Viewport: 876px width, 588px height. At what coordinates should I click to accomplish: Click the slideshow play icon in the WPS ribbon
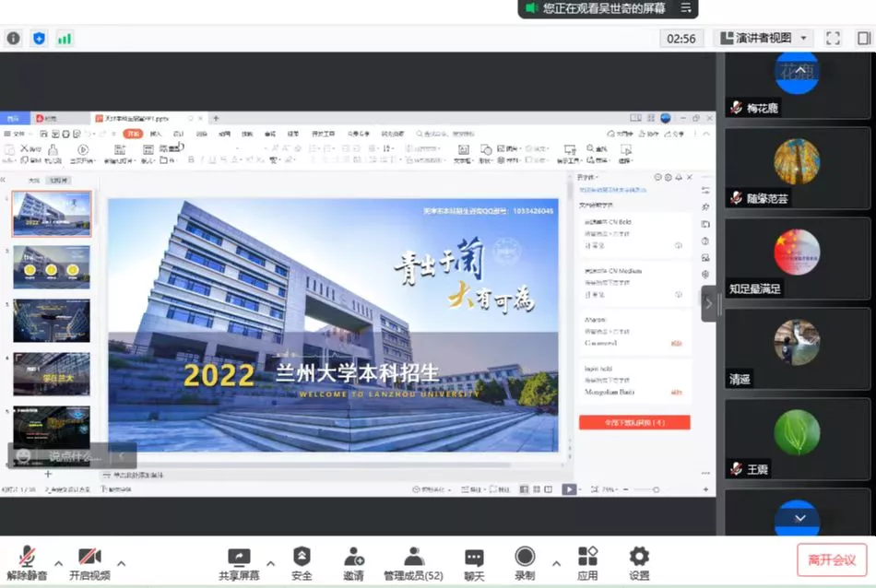point(83,149)
